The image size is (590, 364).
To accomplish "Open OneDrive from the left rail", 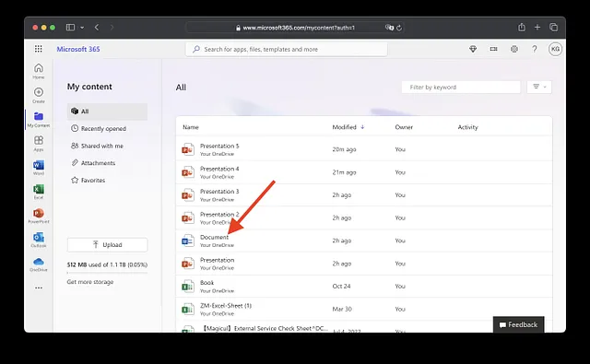I will pos(39,264).
